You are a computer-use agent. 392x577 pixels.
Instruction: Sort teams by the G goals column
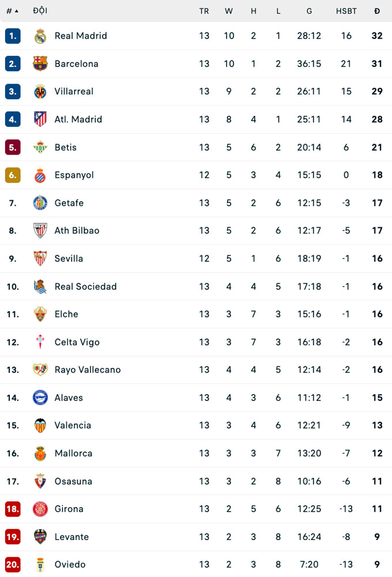pyautogui.click(x=309, y=10)
